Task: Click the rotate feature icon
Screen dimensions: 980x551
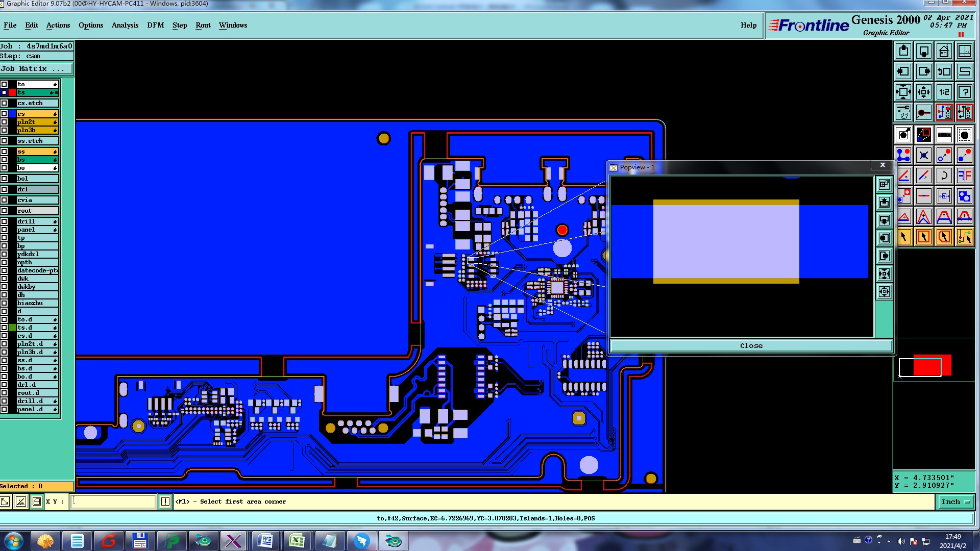Action: click(x=944, y=176)
